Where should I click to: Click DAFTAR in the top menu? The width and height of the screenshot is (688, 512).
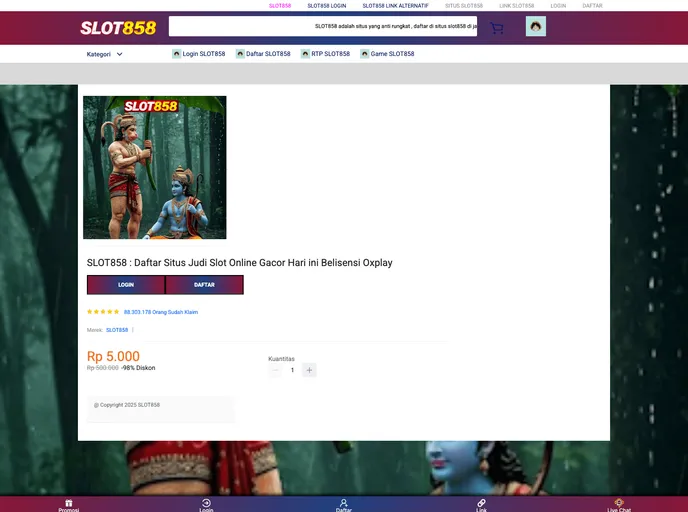(x=592, y=6)
